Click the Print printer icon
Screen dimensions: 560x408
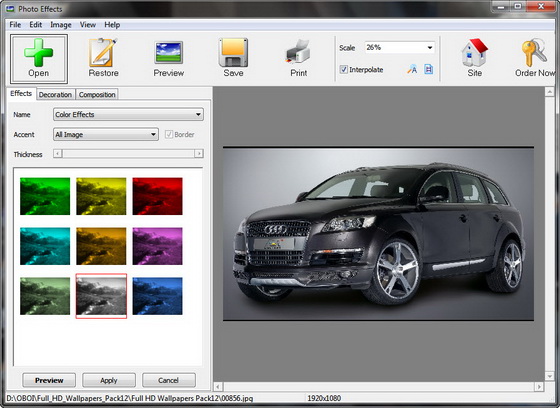pos(298,52)
